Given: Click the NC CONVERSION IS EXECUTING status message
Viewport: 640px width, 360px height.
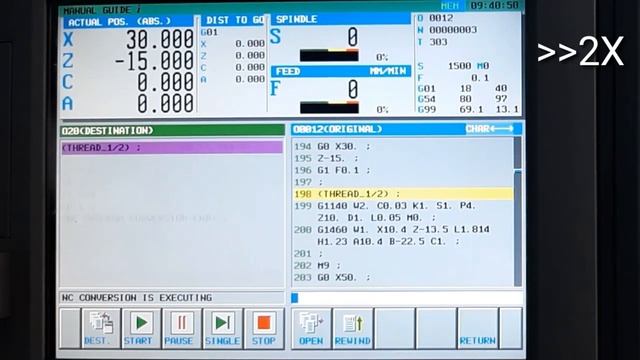Looking at the screenshot, I should click(137, 298).
